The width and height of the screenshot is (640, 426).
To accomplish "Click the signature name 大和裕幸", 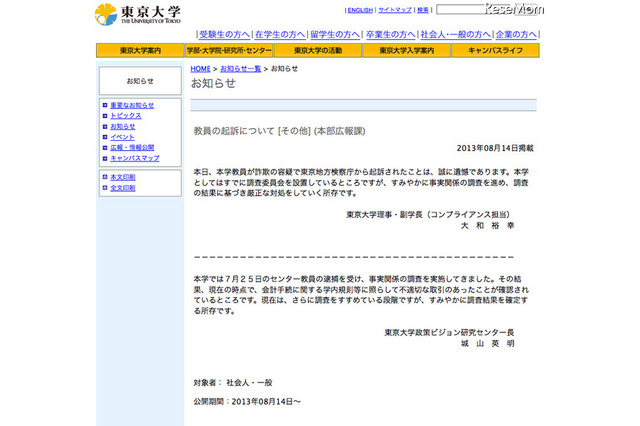I will 487,226.
